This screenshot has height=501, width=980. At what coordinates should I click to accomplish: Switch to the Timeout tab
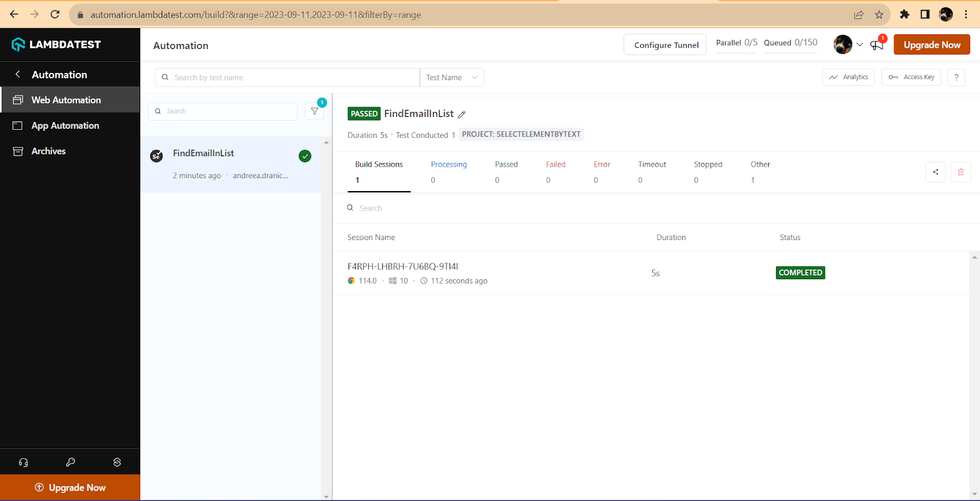click(x=652, y=172)
